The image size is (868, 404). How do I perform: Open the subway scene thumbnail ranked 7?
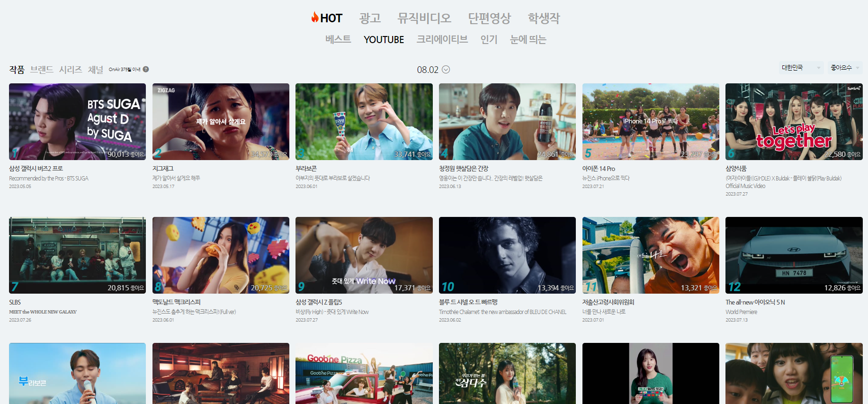pos(77,255)
